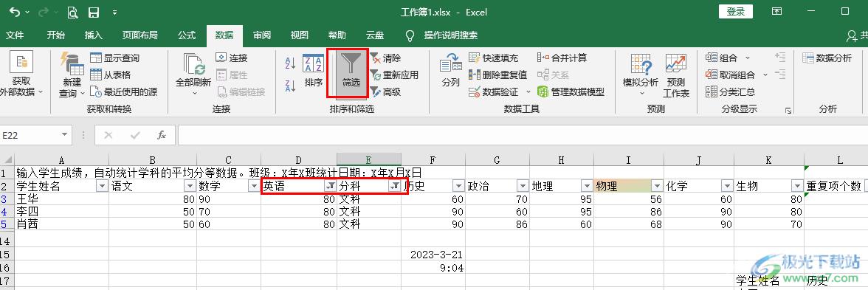Switch to the 云盘 tab
Image resolution: width=868 pixels, height=290 pixels.
pos(375,35)
